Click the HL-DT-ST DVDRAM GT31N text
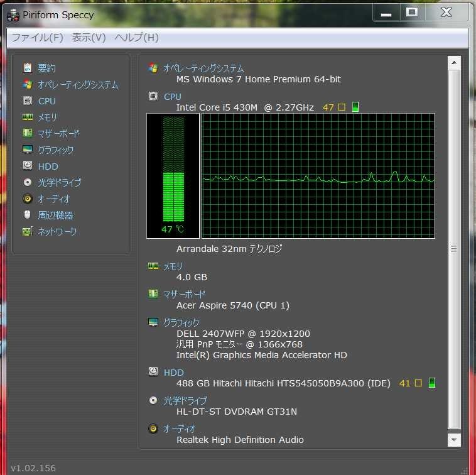The width and height of the screenshot is (476, 475). tap(237, 412)
